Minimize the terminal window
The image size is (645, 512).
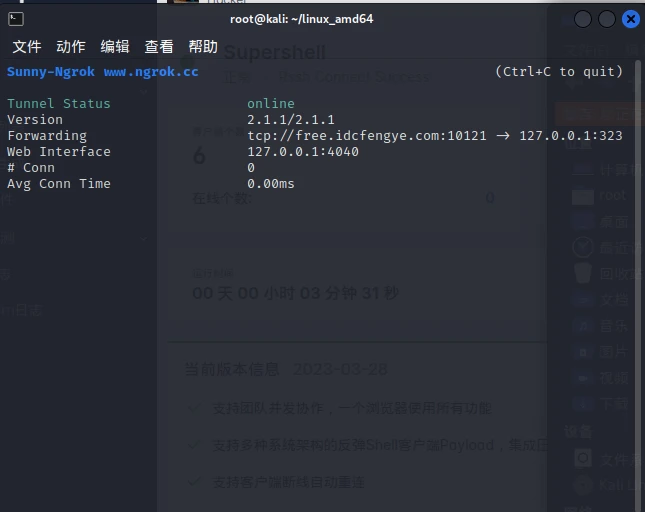582,19
